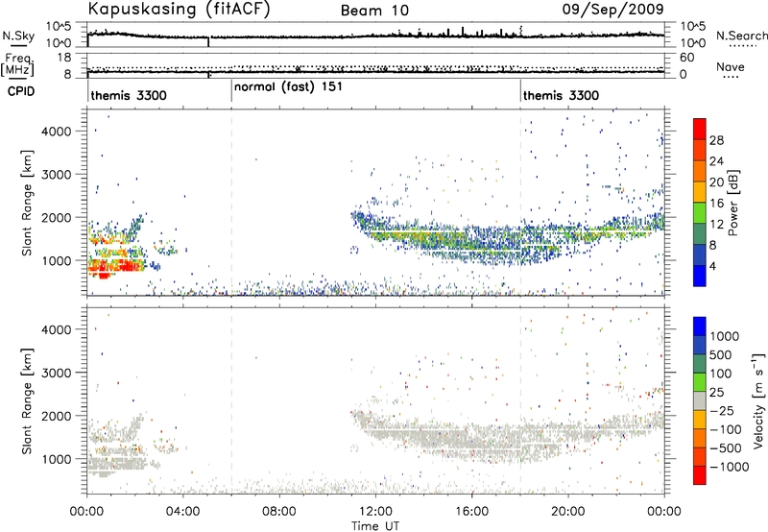
Task: Click the '-500' label on the velocity colorbar
Action: [x=726, y=447]
